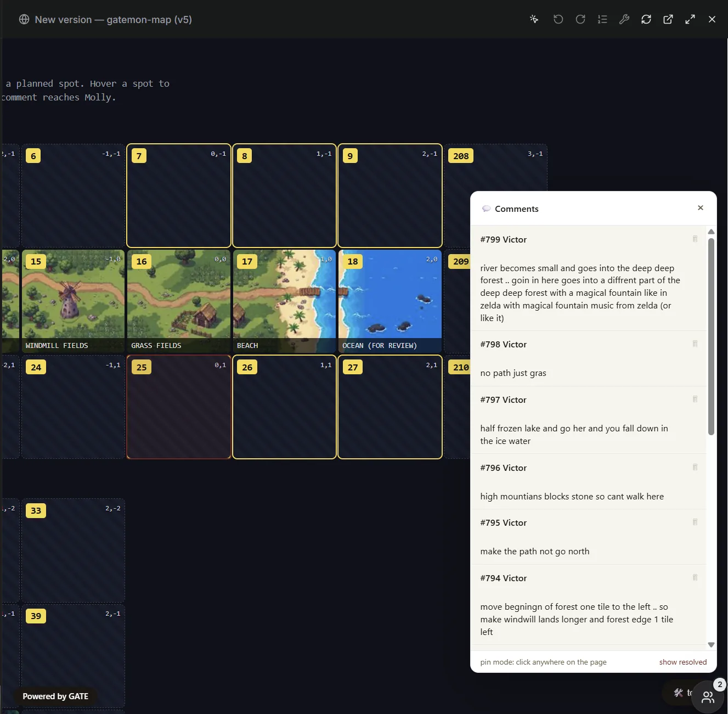The height and width of the screenshot is (714, 728).
Task: Open comment #797 about frozen lake
Action: [588, 420]
